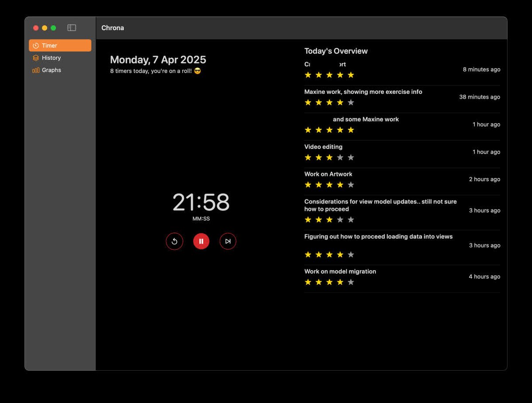Click the circular restart timer icon

(x=174, y=241)
